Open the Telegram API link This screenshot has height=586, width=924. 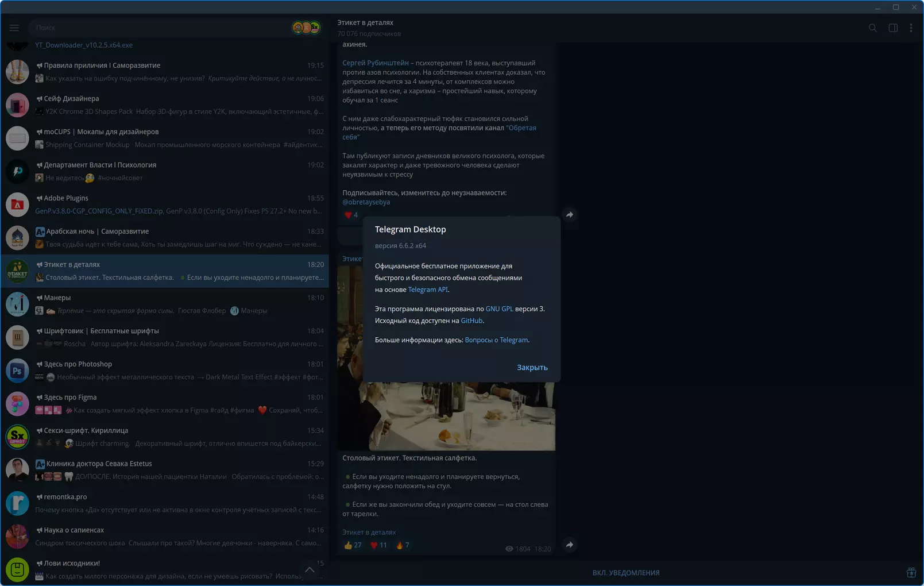coord(427,290)
